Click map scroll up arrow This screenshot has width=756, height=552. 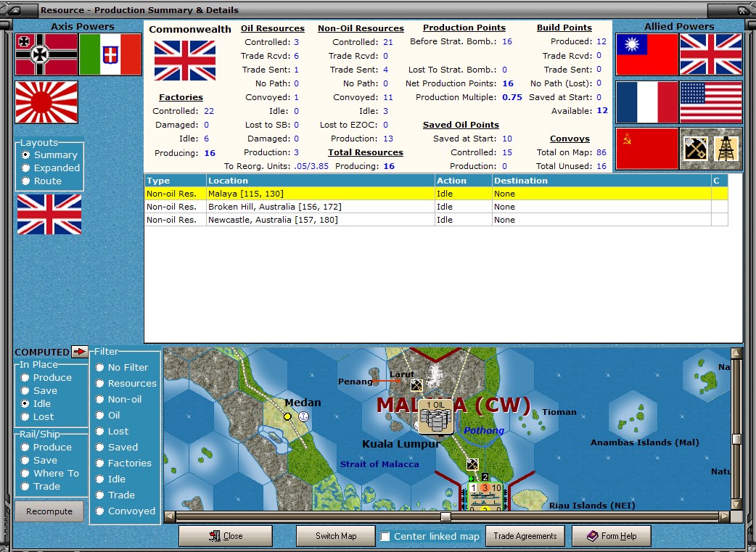coord(736,353)
